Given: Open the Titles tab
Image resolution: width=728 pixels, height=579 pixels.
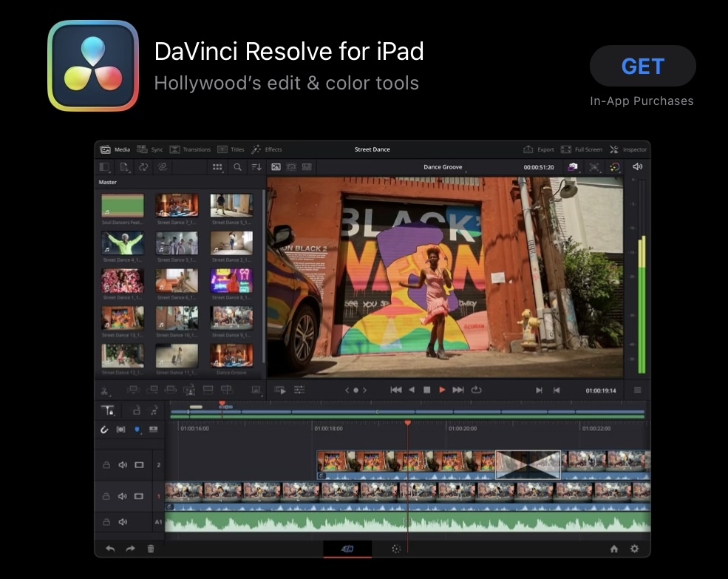Looking at the screenshot, I should (x=231, y=149).
